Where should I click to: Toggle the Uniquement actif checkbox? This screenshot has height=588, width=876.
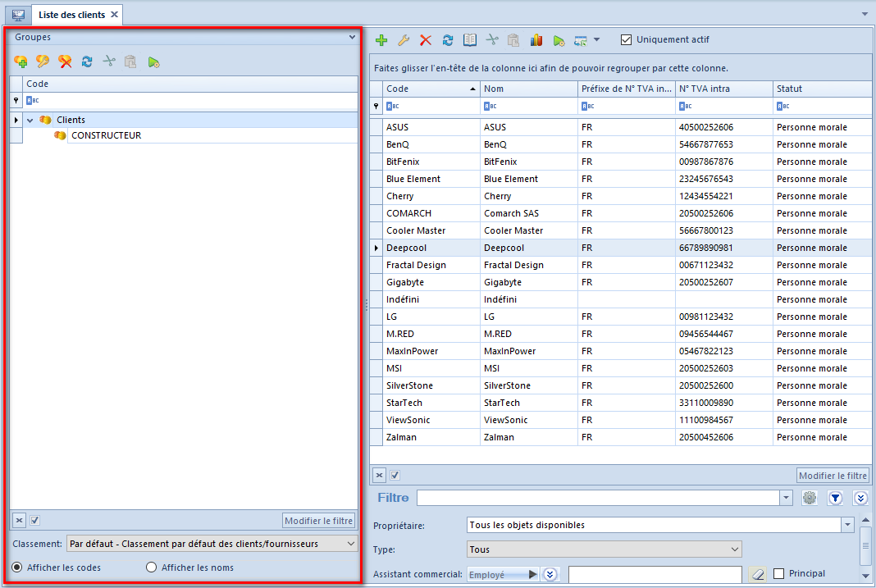[x=627, y=39]
